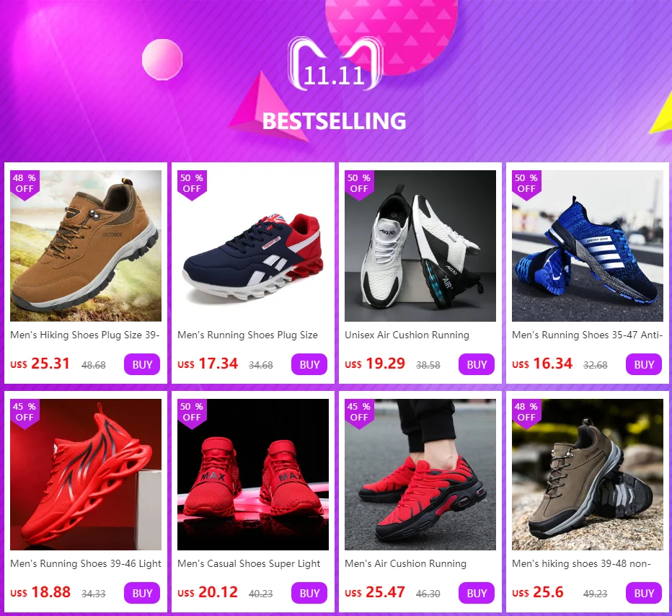Open the Men's hiking shoes 39-48 non- title
The image size is (672, 616).
coord(581,563)
